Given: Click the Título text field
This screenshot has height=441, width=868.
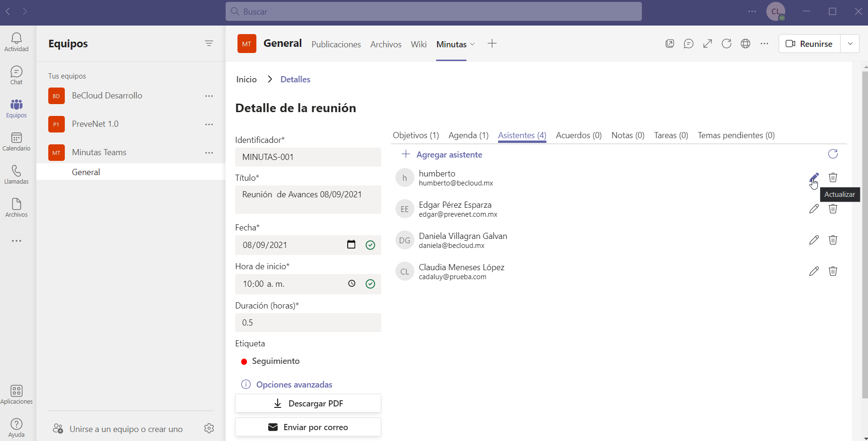Looking at the screenshot, I should [x=308, y=200].
